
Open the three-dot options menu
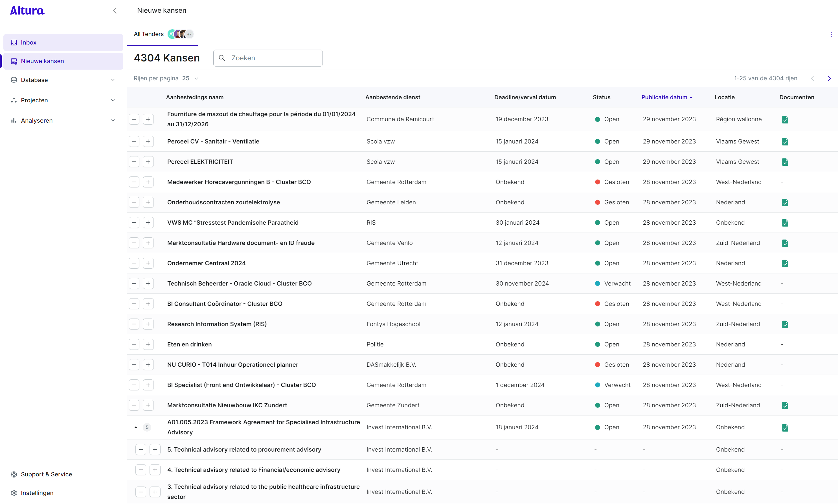pos(831,34)
